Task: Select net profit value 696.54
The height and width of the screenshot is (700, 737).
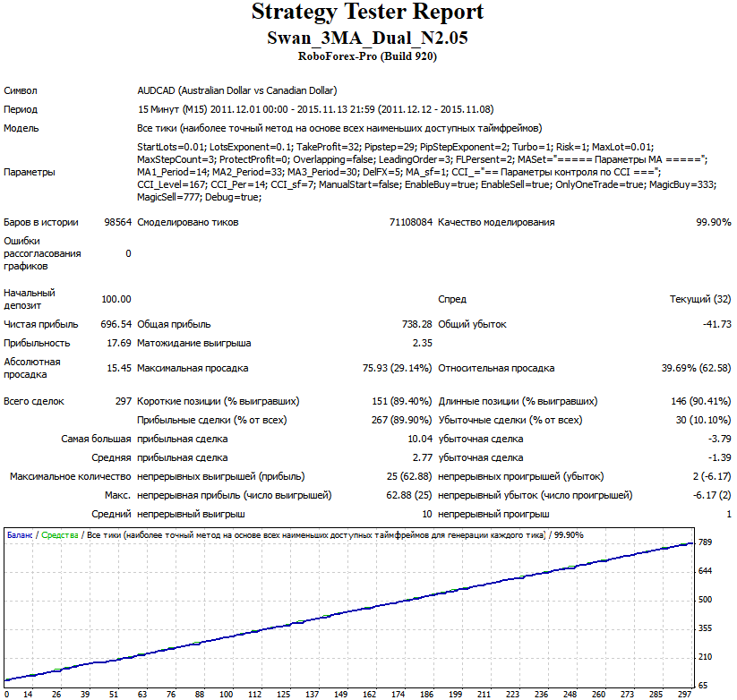Action: tap(116, 324)
